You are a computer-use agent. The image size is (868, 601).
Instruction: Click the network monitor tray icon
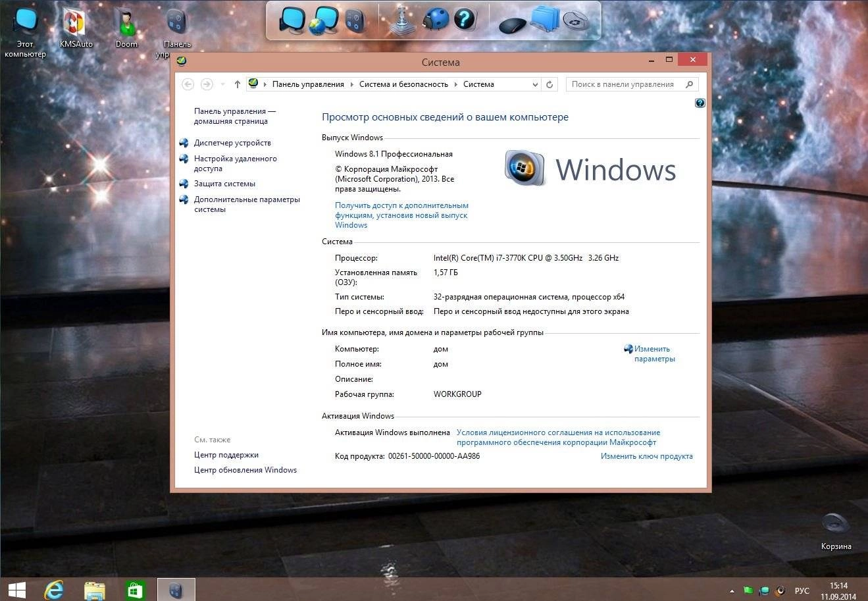point(765,590)
